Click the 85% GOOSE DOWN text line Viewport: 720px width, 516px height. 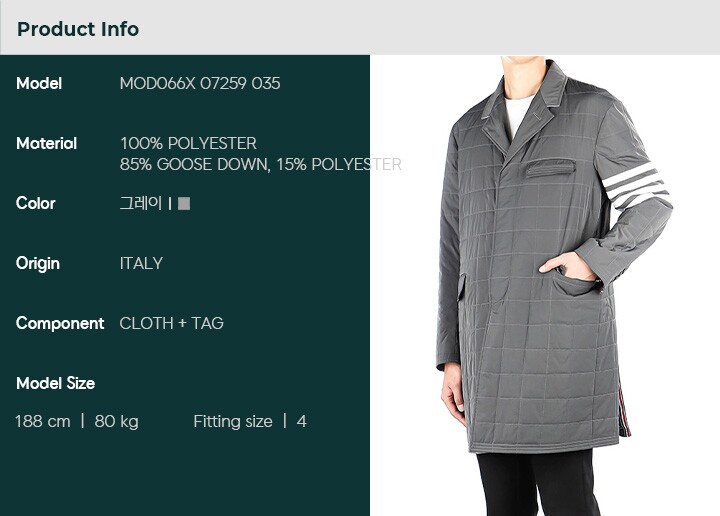tap(260, 164)
